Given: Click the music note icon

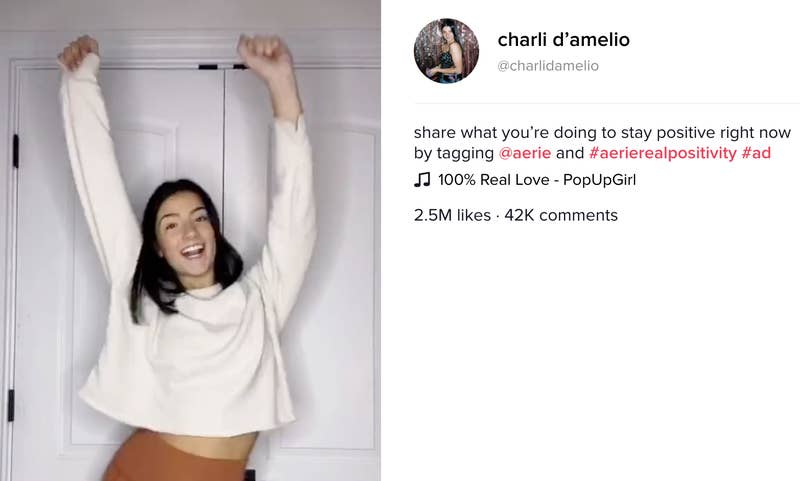Looking at the screenshot, I should click(422, 180).
